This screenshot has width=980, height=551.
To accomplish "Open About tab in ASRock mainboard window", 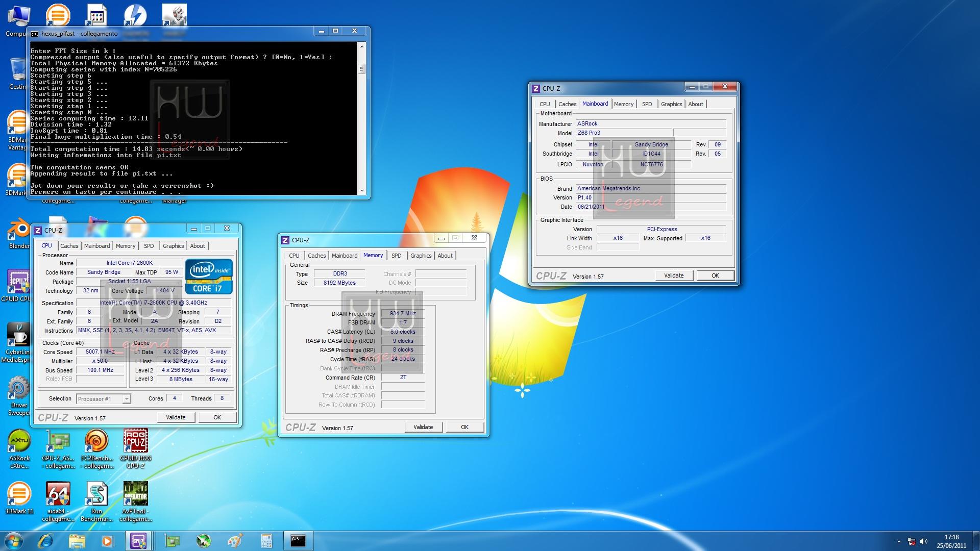I will [x=696, y=104].
